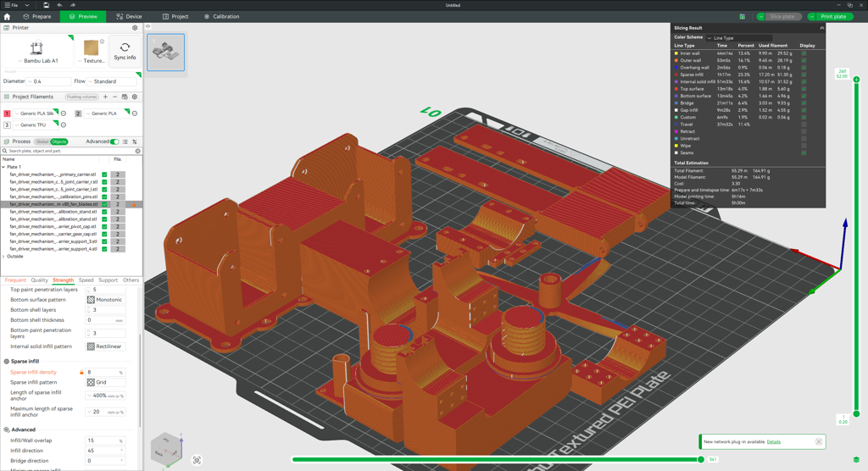
Task: Open process settings list icon
Action: pyautogui.click(x=125, y=141)
